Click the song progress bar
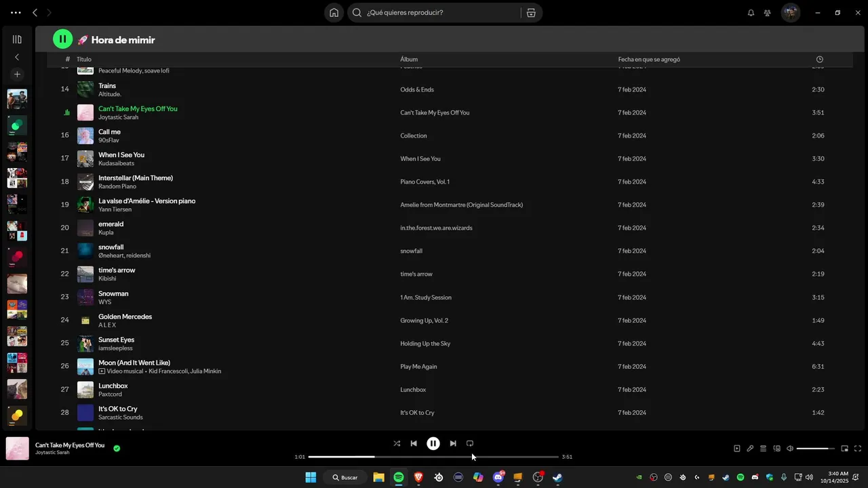Viewport: 868px width, 488px height. [x=433, y=457]
